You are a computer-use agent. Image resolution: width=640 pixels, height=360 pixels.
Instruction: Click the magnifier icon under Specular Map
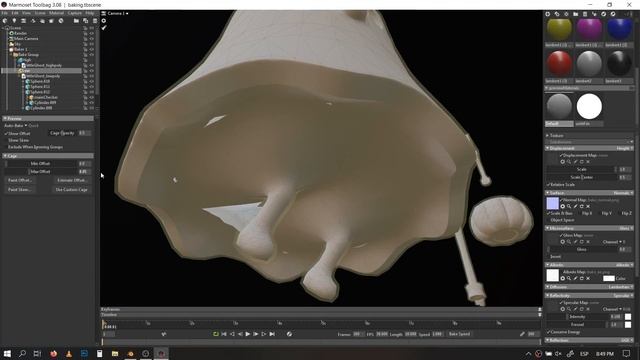(x=569, y=309)
